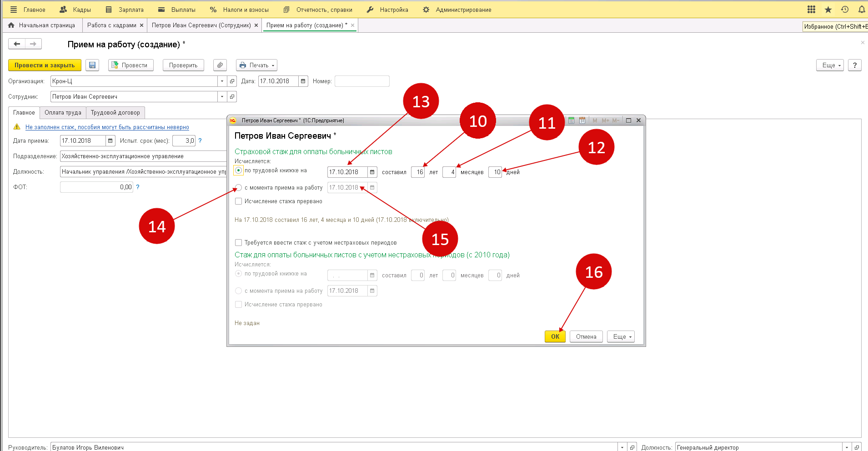This screenshot has height=451, width=868.
Task: Click the months (месяцев) field showing 4
Action: pos(449,172)
